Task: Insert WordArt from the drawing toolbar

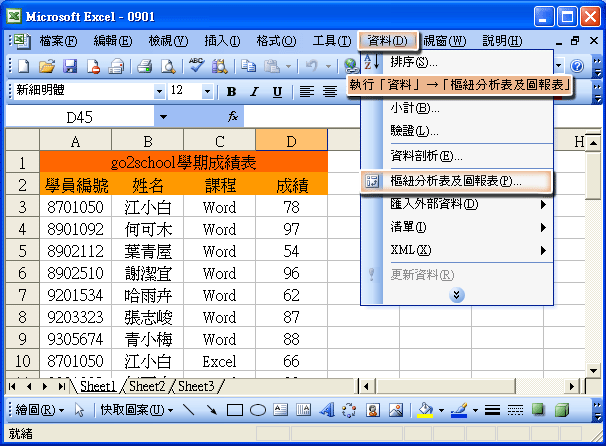Action: tap(327, 409)
